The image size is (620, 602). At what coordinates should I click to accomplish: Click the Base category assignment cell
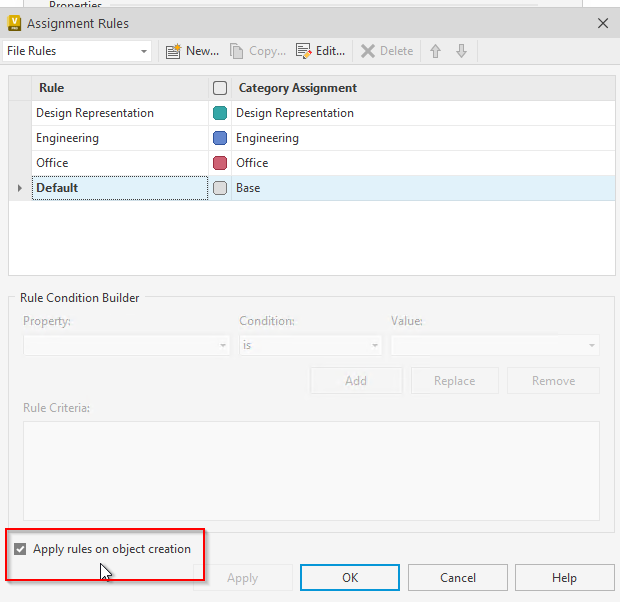coord(423,188)
